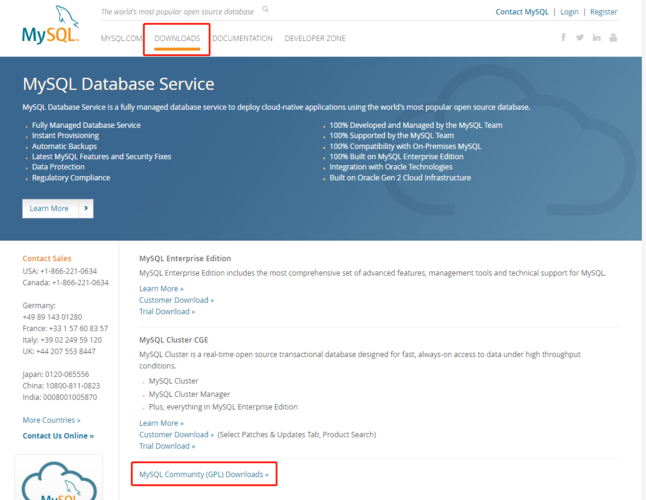
Task: Select the DOWNLOADS tab
Action: pos(177,38)
